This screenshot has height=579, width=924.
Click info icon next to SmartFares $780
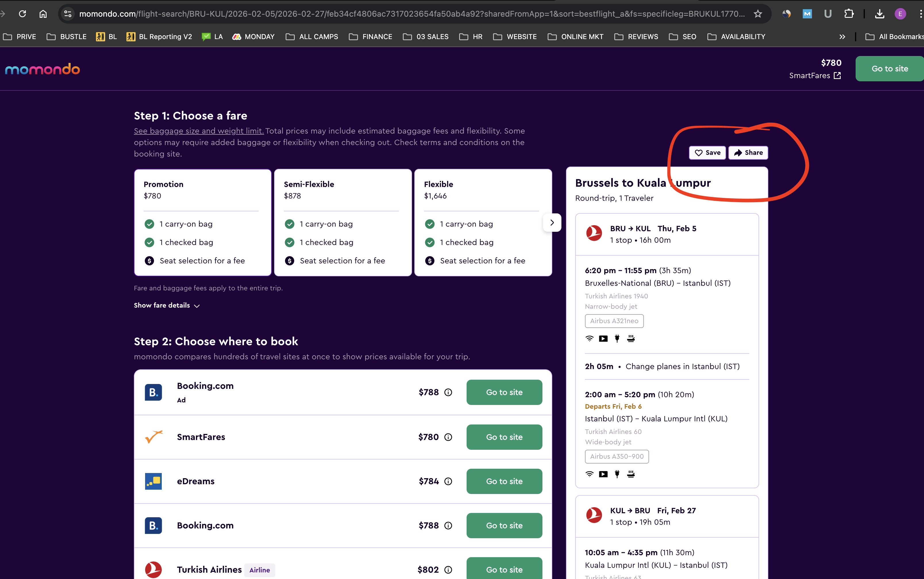coord(448,437)
